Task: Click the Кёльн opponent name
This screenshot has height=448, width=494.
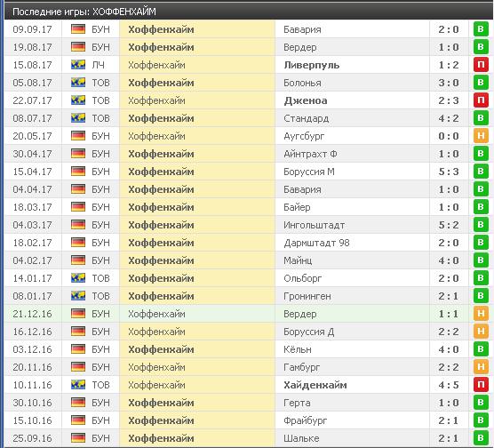Action: [298, 349]
